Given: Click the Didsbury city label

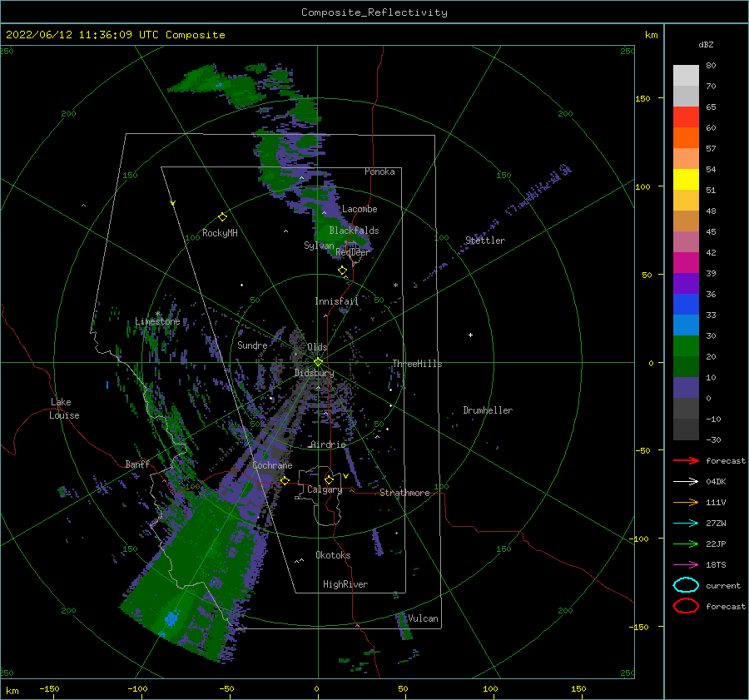Looking at the screenshot, I should [x=314, y=373].
